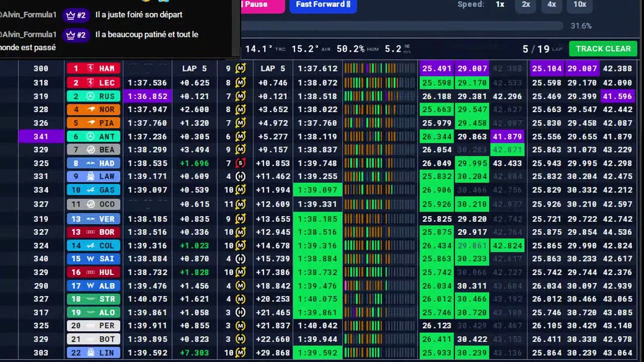
Task: Click LIN's mini-sector bar strip
Action: tap(380, 352)
